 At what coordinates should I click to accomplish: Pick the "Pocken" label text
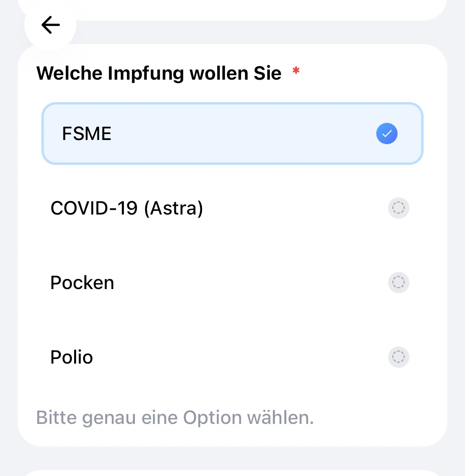82,283
